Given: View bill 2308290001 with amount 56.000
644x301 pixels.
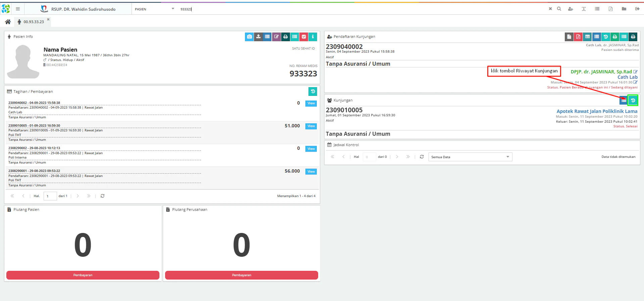Looking at the screenshot, I should 311,172.
